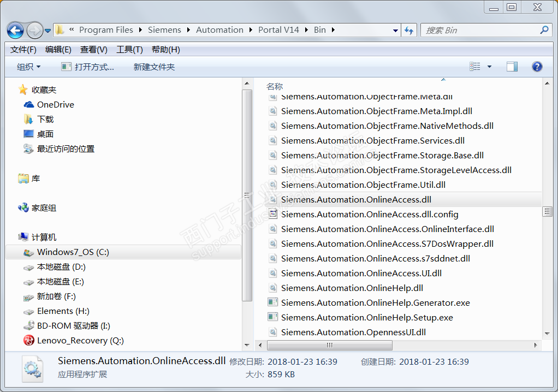
Task: Open the 查看(V) menu
Action: tap(93, 50)
